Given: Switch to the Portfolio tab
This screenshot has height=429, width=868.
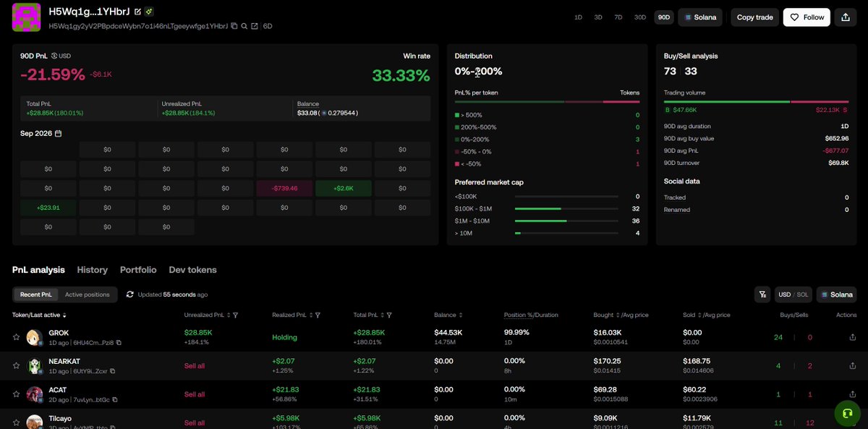Looking at the screenshot, I should click(x=138, y=270).
